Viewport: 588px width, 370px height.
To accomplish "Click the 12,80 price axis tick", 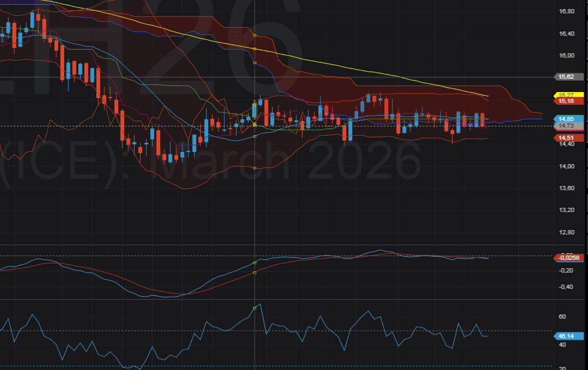I will [x=567, y=232].
